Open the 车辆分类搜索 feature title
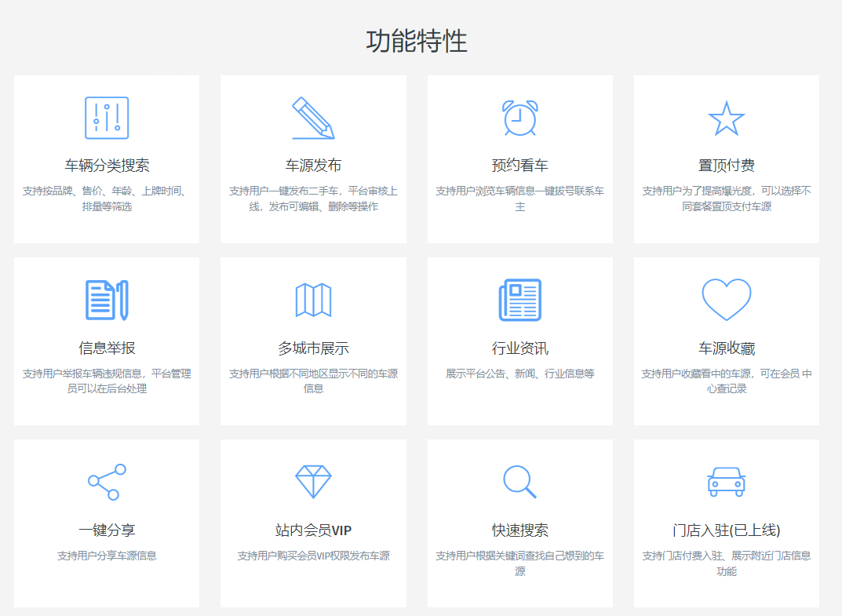The image size is (842, 616). point(107,166)
